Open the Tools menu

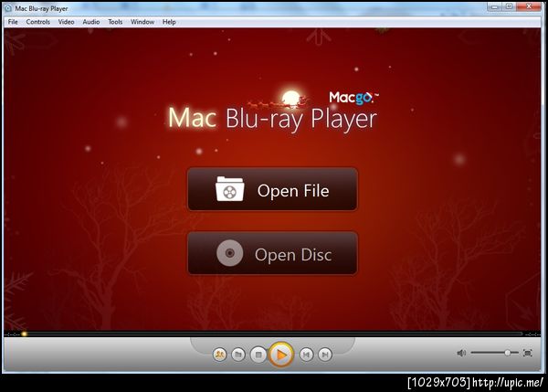click(x=115, y=22)
